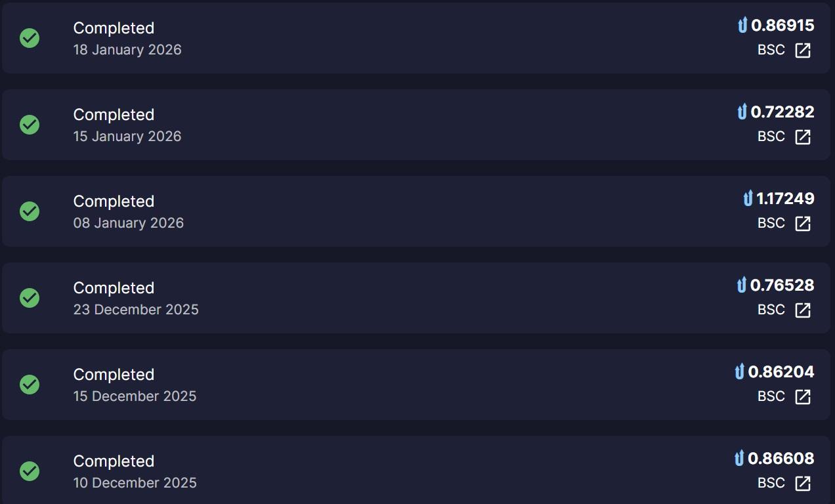Image resolution: width=835 pixels, height=504 pixels.
Task: Click the token icon beside 0.86915
Action: (742, 26)
